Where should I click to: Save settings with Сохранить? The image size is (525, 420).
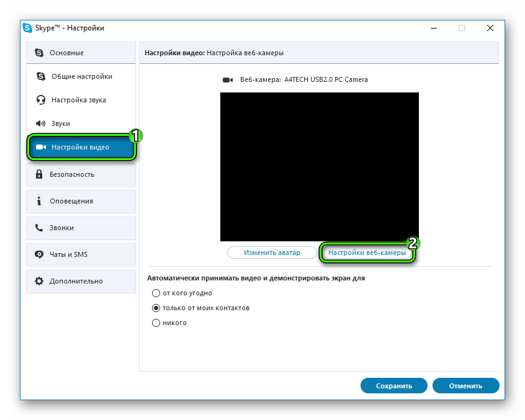[x=393, y=386]
